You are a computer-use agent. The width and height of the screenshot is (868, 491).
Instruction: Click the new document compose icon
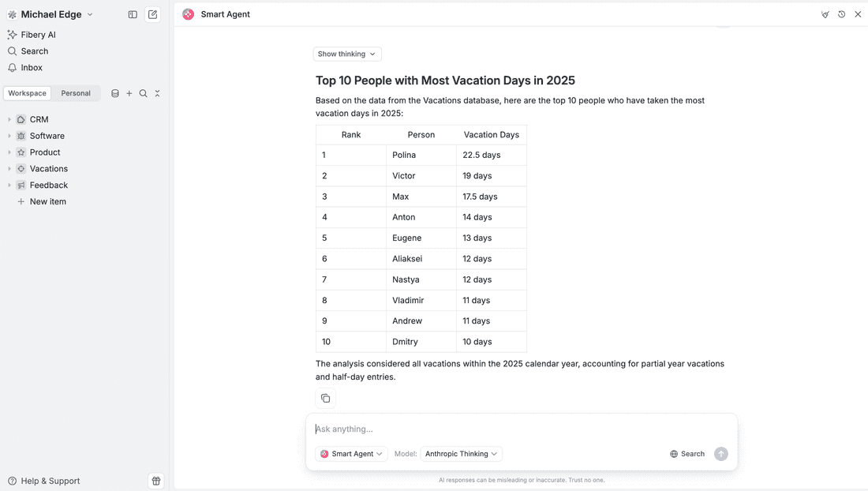[x=152, y=14]
